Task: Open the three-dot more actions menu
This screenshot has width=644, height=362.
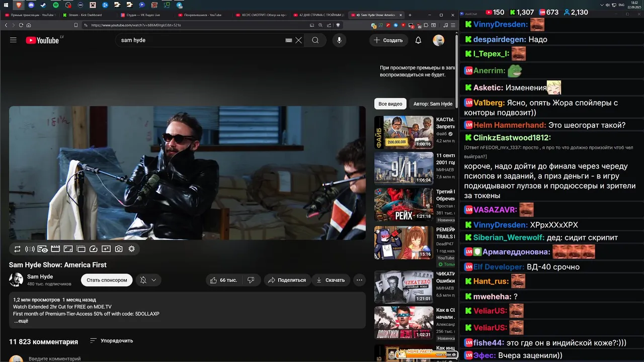Action: [359, 280]
